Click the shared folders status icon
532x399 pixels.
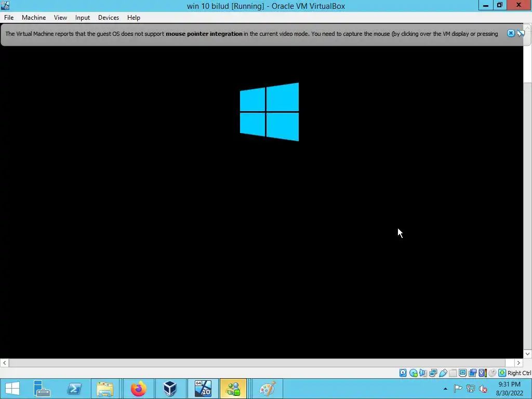click(453, 373)
